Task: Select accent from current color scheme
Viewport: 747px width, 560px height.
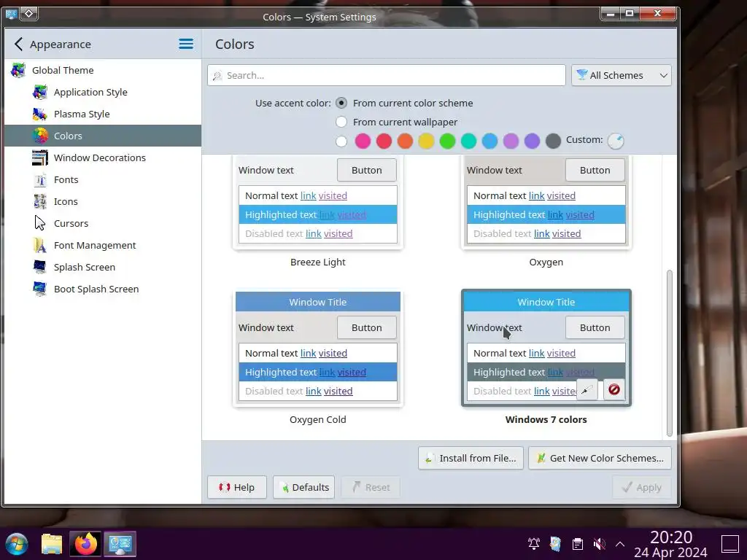Action: click(x=341, y=104)
